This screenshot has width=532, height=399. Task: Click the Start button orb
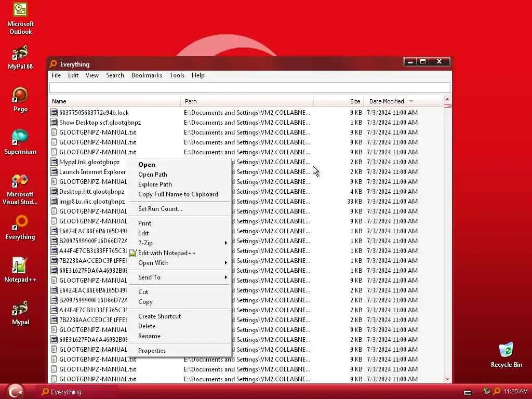(x=15, y=391)
